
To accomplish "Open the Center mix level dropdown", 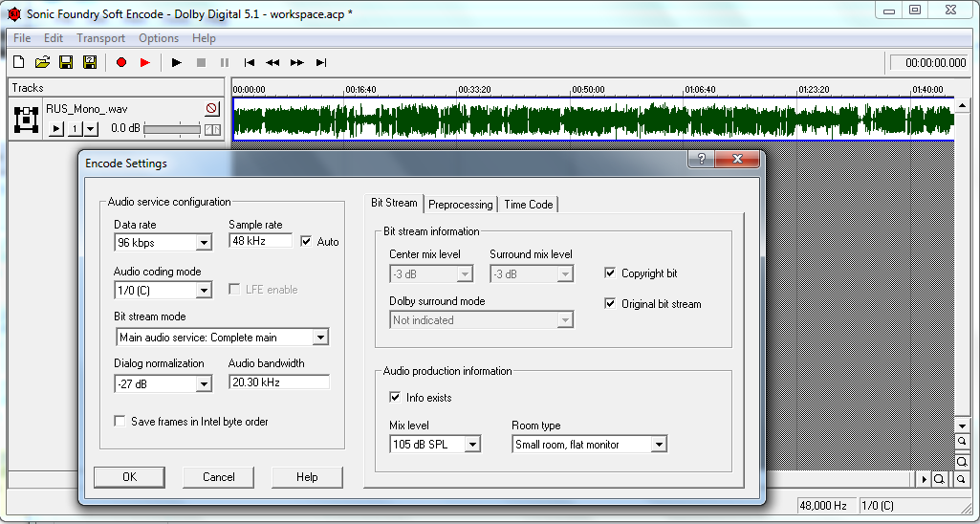I will (x=465, y=273).
